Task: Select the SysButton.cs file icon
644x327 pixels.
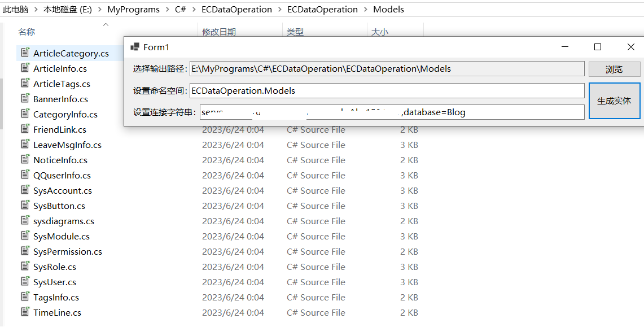Action: pyautogui.click(x=25, y=204)
